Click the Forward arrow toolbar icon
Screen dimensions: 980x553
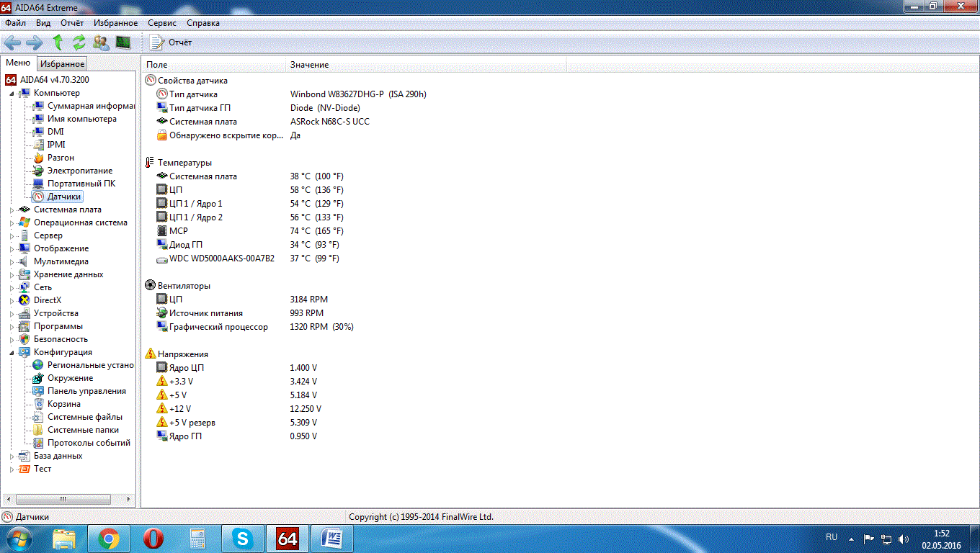pos(35,42)
